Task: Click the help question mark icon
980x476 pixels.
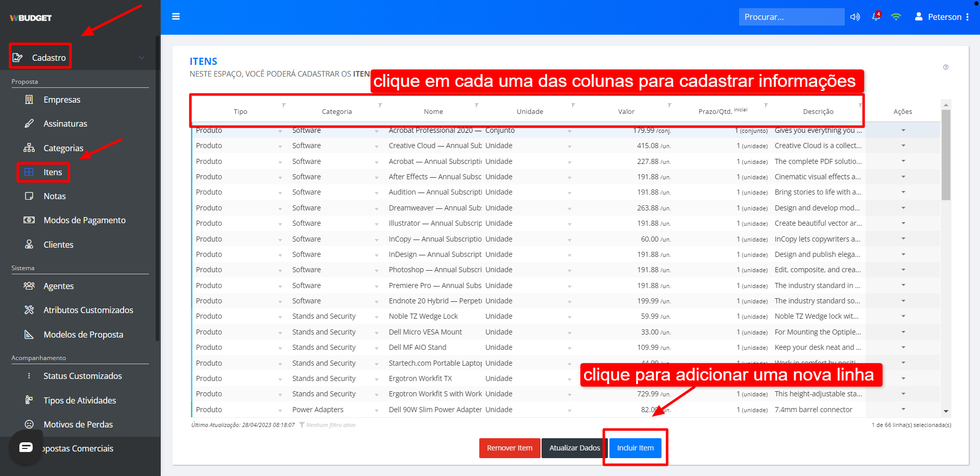Action: click(946, 67)
